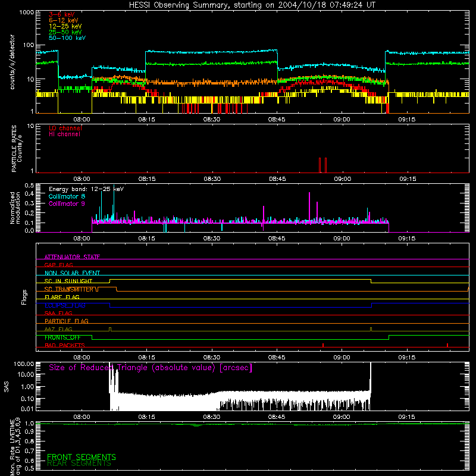Select the "25-50 keV" legend label
This screenshot has width=476, height=476.
click(65, 32)
